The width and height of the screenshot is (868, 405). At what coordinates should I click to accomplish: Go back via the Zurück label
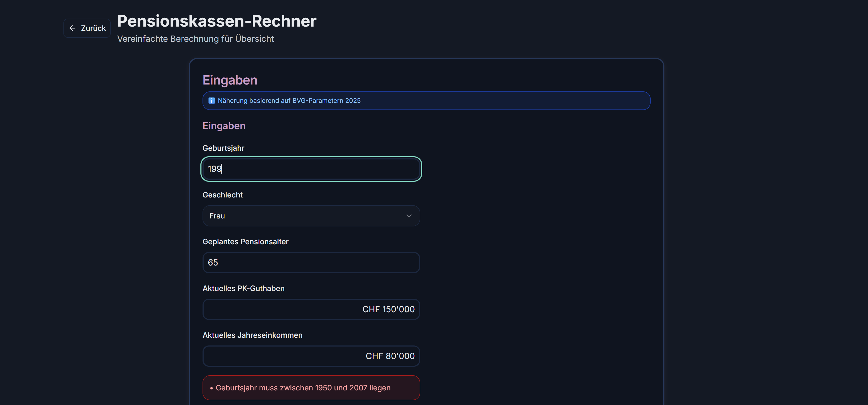(93, 28)
